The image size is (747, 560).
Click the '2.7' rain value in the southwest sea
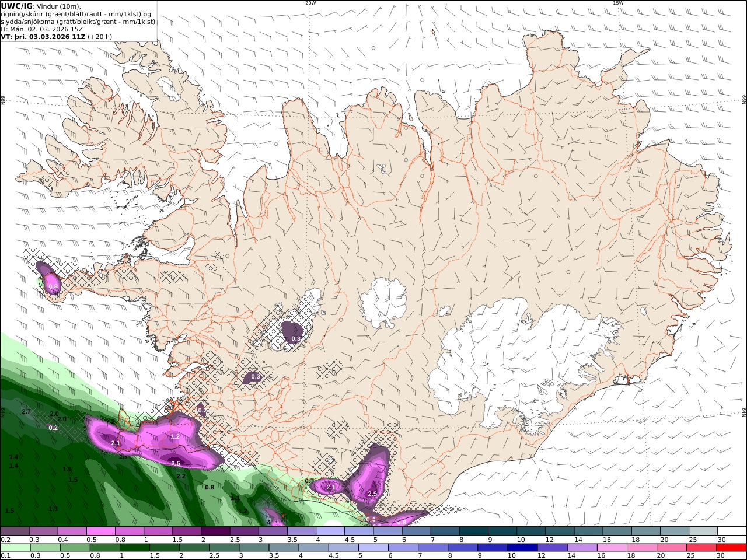click(26, 412)
